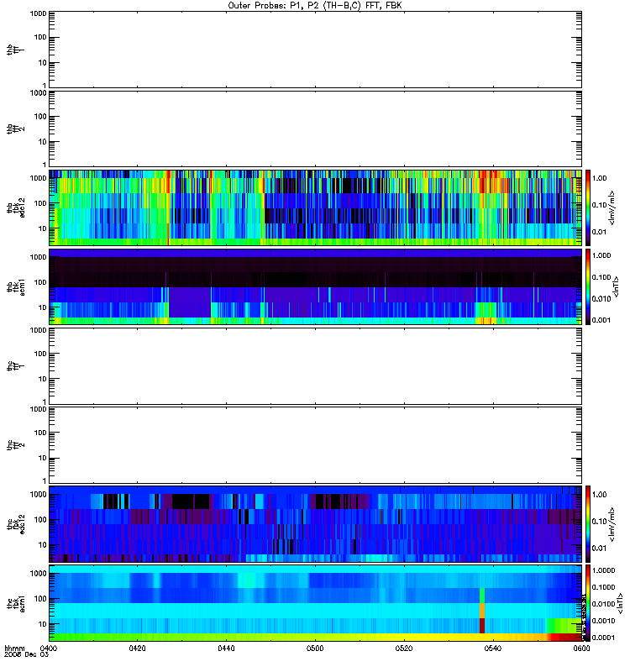Click the 100 y-axis tick of thb fff 2

[40, 117]
